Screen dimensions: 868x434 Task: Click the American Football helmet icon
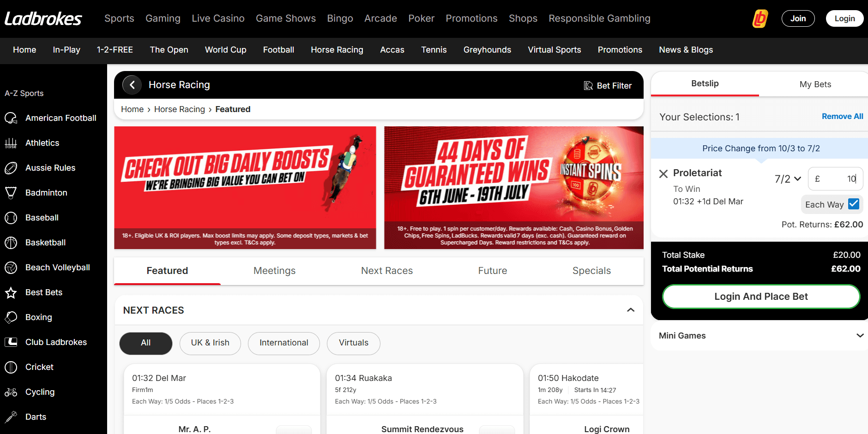(11, 118)
